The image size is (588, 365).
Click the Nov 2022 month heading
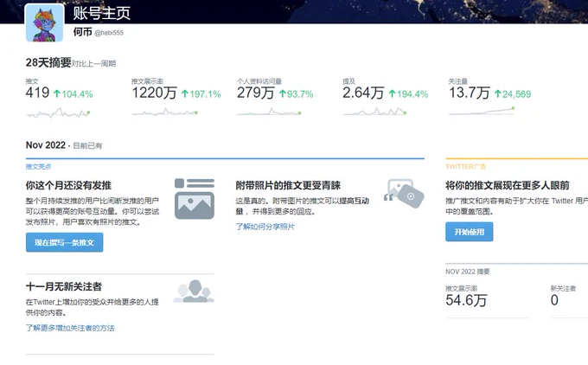tap(46, 145)
